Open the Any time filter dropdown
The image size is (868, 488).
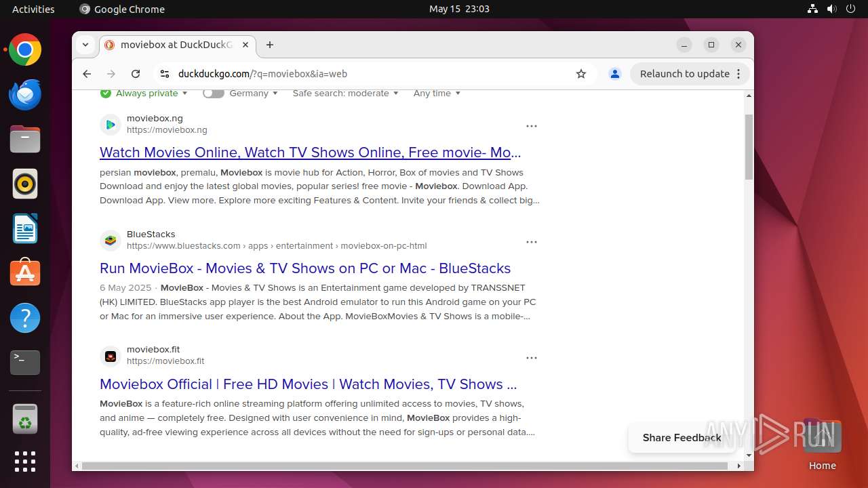tap(437, 94)
